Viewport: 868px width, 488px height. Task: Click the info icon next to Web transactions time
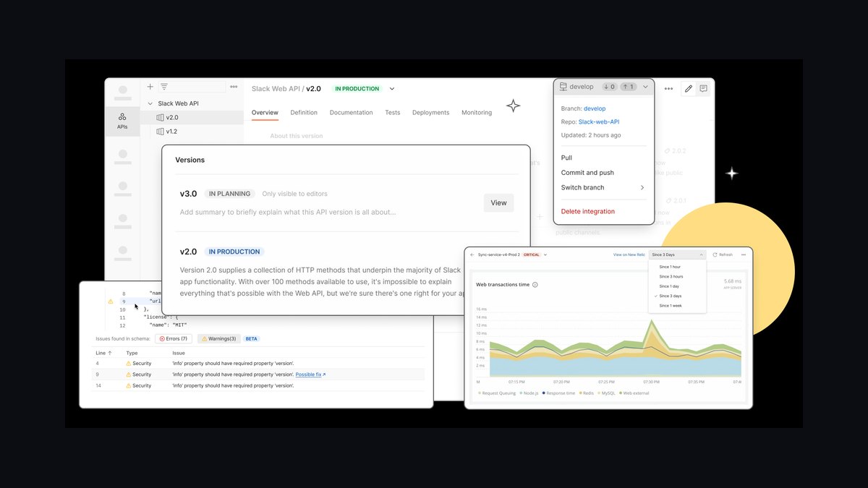tap(535, 285)
